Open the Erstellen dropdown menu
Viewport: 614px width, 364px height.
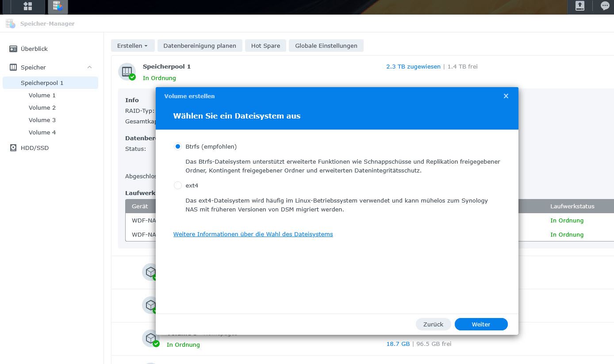click(132, 46)
